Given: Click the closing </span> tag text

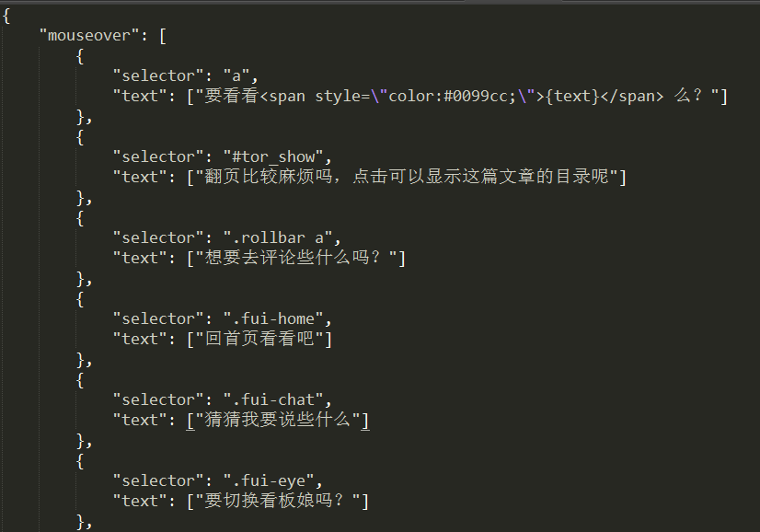Looking at the screenshot, I should pos(631,96).
